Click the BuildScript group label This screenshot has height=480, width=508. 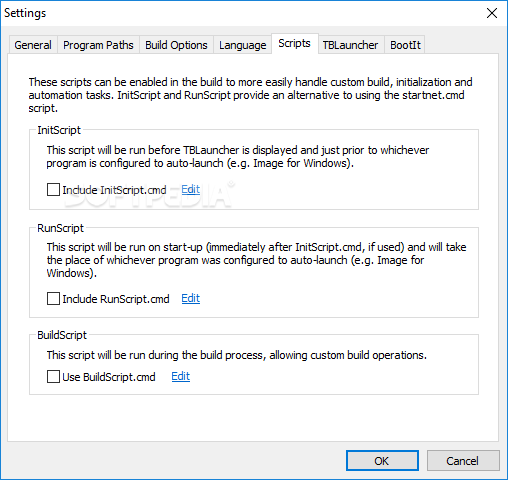(x=62, y=335)
